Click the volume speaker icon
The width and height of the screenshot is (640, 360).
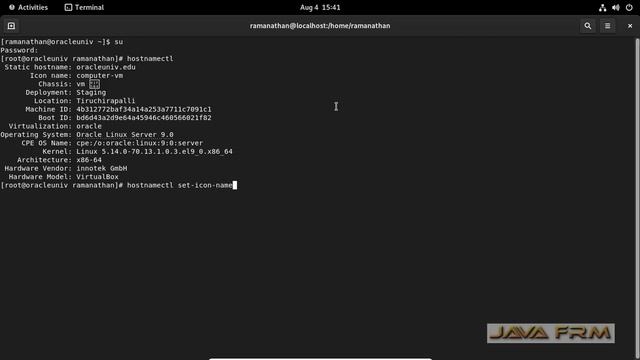click(x=616, y=7)
